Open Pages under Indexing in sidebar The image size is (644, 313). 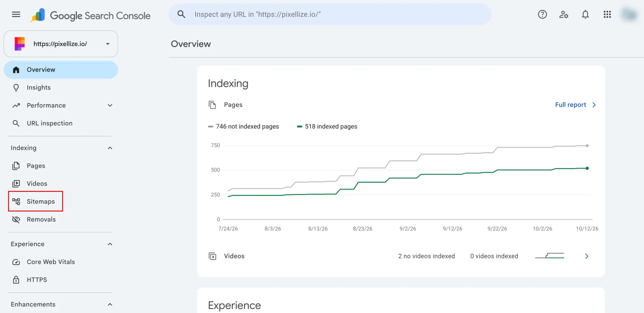[x=61, y=166]
